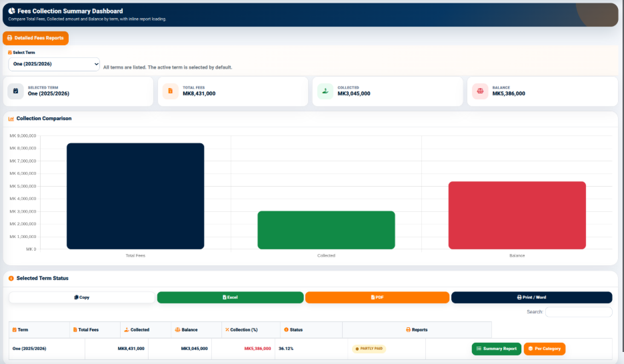Click the calendar icon in Selected Term card
This screenshot has height=364, width=624.
15,91
